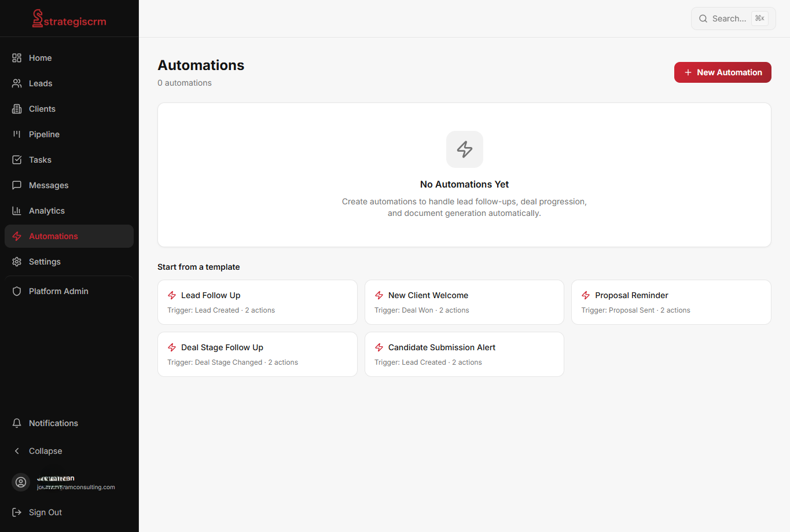This screenshot has width=790, height=532.
Task: Click the New Automation button
Action: 723,72
